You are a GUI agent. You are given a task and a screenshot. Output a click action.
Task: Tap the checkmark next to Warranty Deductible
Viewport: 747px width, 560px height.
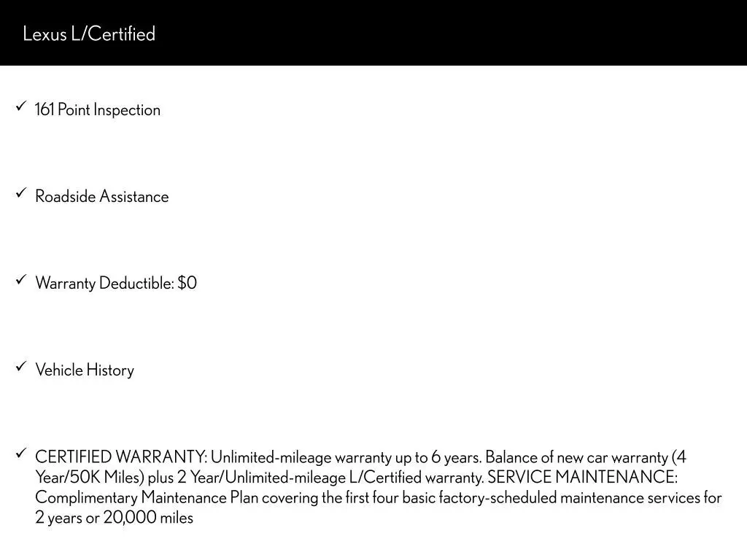pyautogui.click(x=21, y=279)
